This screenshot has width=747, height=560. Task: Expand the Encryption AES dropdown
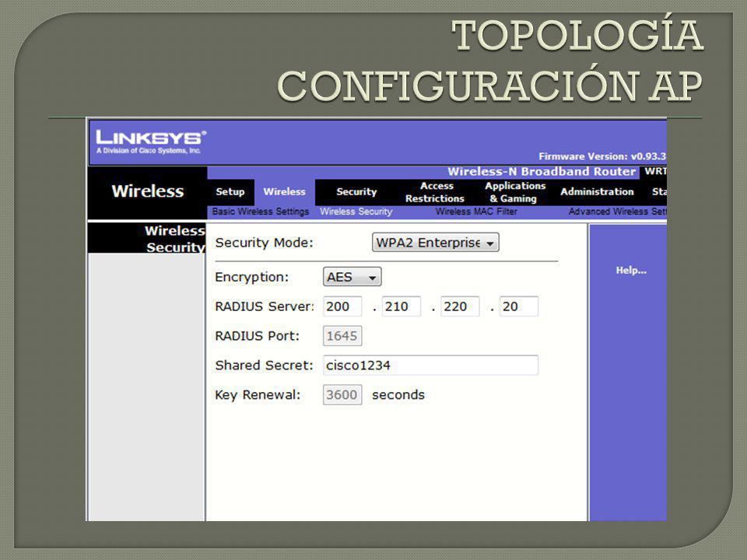352,277
